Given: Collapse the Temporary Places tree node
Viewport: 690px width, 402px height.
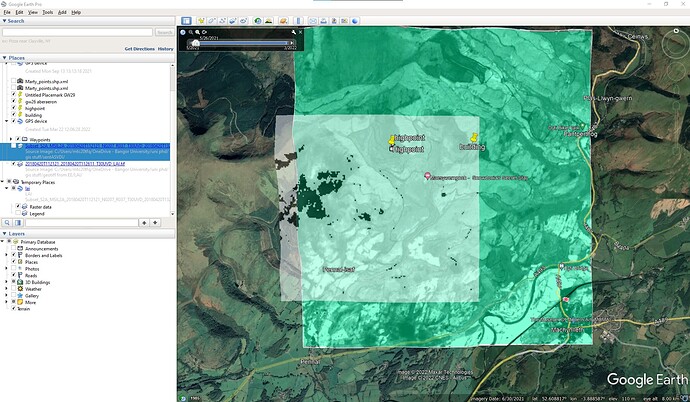Looking at the screenshot, I should coord(3,182).
